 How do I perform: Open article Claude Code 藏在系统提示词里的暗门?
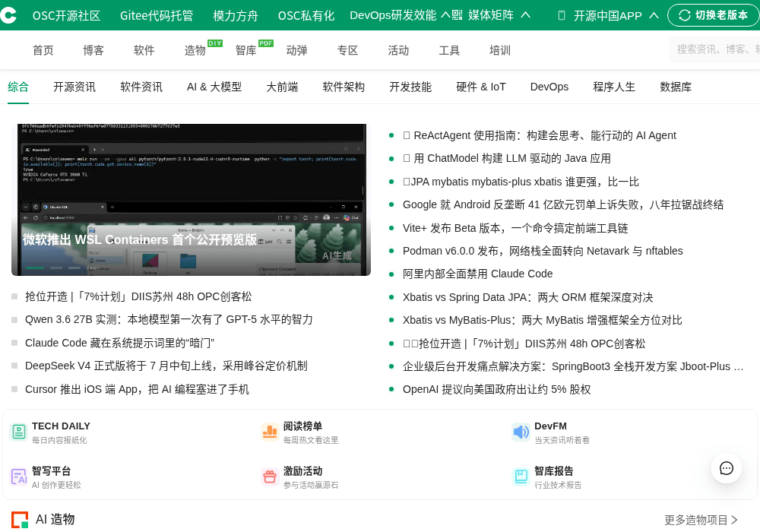pyautogui.click(x=120, y=343)
